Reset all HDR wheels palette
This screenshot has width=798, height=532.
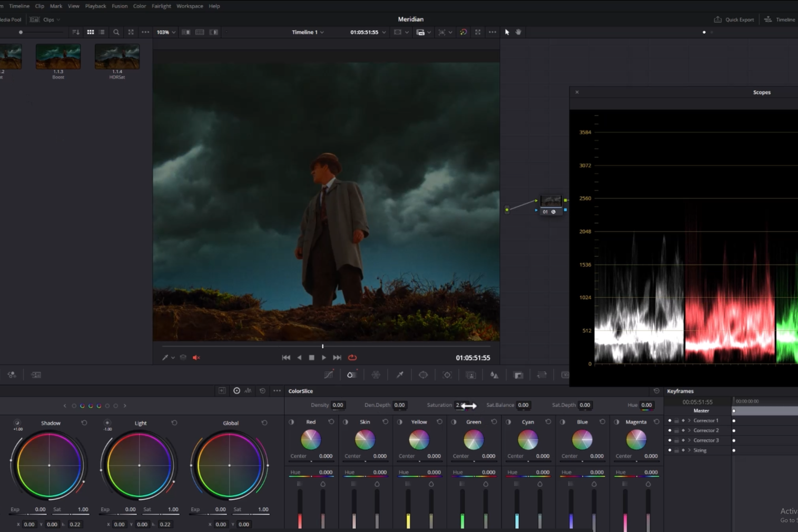(262, 391)
